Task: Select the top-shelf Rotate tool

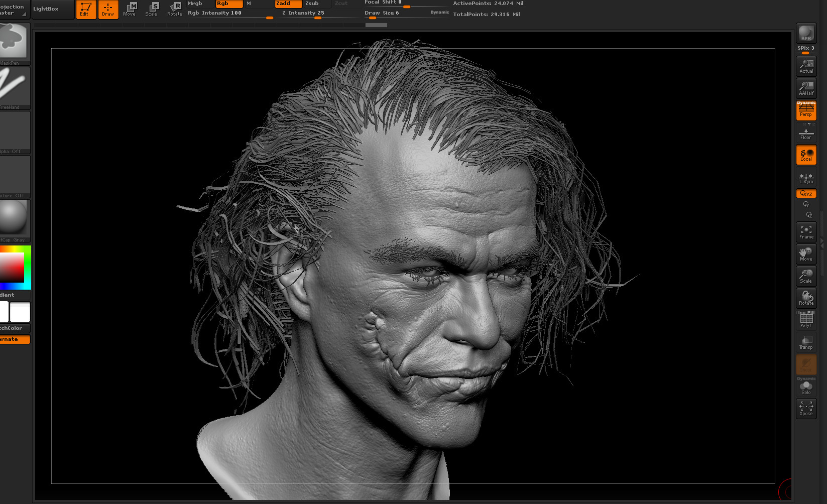Action: pos(175,9)
